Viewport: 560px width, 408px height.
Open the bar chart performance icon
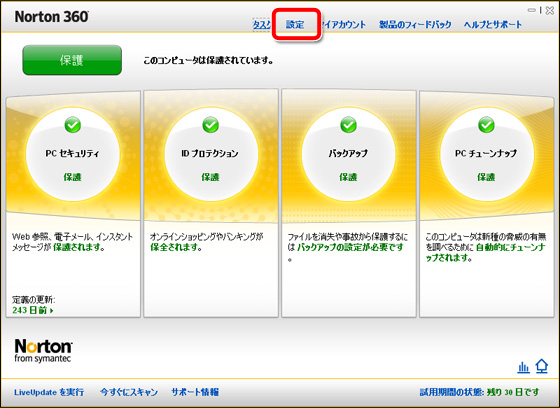524,367
